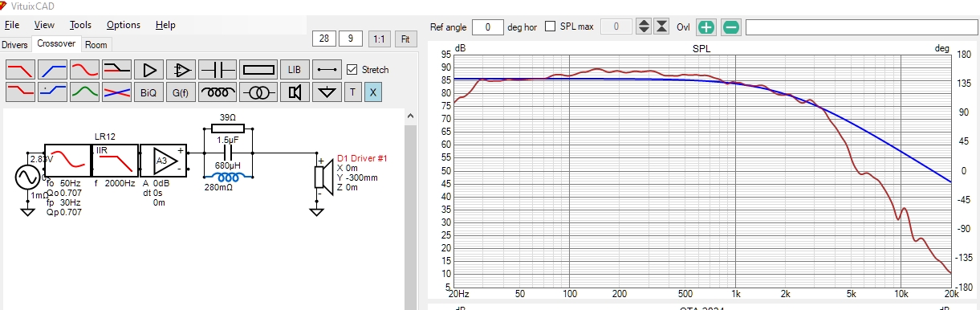Add a blue high-shelf filter block
Viewport: 980px width, 310px height.
tap(52, 92)
